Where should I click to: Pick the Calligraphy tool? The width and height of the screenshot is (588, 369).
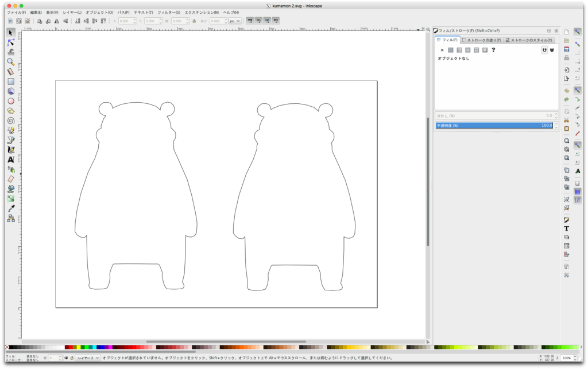11,149
